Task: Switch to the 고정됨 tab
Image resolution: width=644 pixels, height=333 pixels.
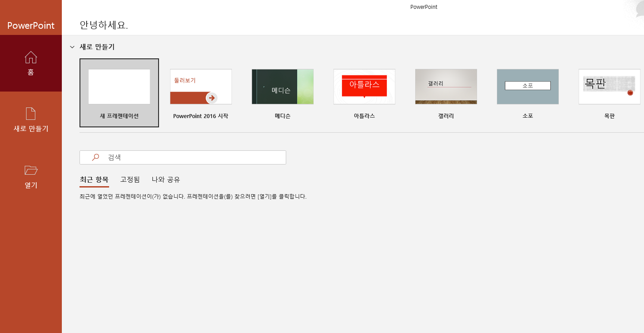Action: click(130, 180)
